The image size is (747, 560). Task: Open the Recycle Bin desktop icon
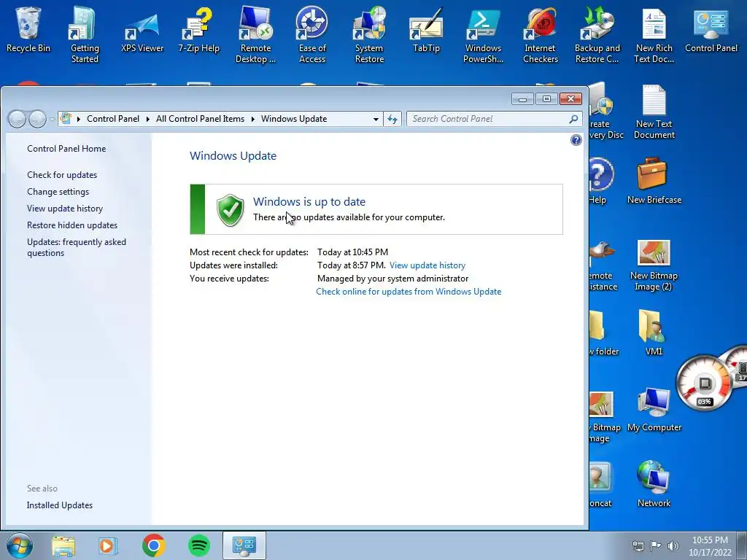click(x=28, y=28)
